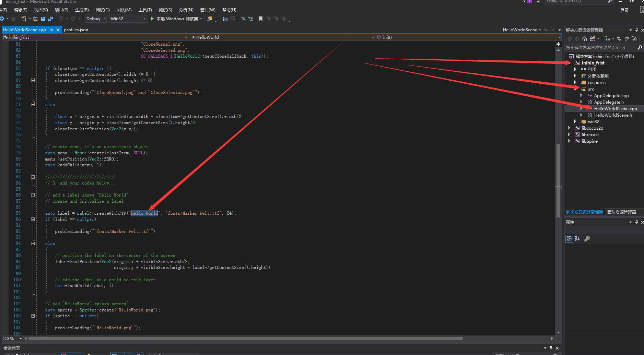The height and width of the screenshot is (355, 644).
Task: Switch to the profiles.json tab
Action: 76,30
